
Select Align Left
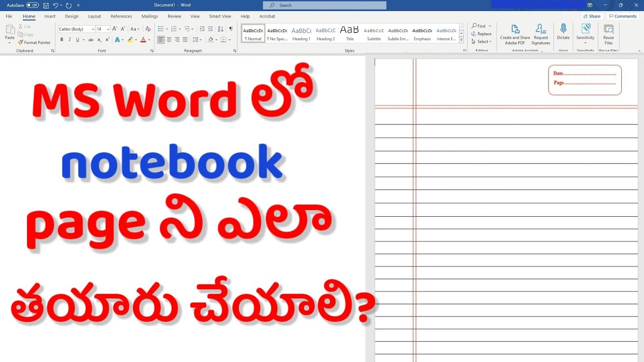tap(161, 39)
